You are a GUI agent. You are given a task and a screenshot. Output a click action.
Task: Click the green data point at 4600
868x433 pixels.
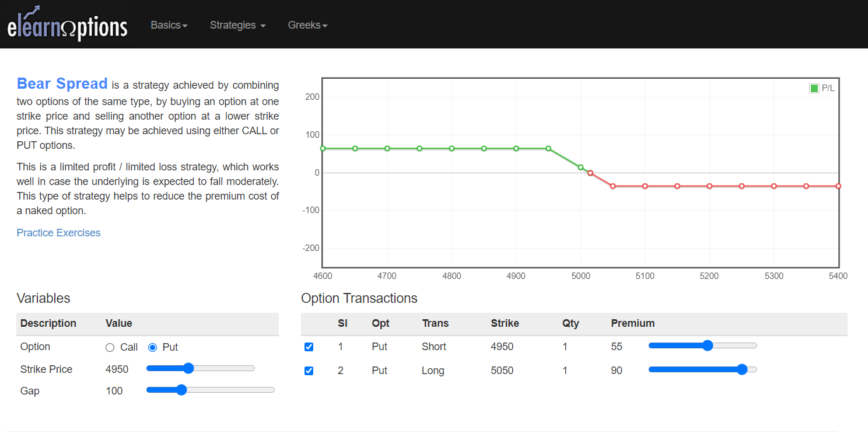(323, 148)
